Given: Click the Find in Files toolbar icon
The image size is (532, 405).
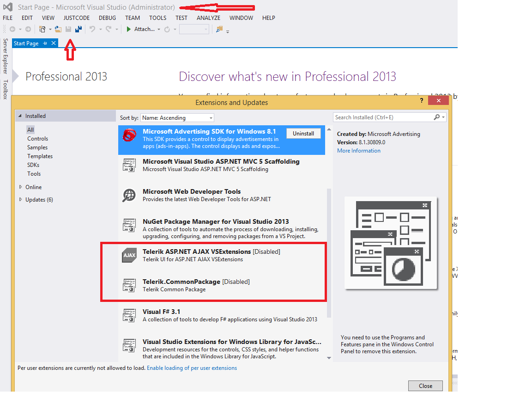Looking at the screenshot, I should [x=219, y=29].
